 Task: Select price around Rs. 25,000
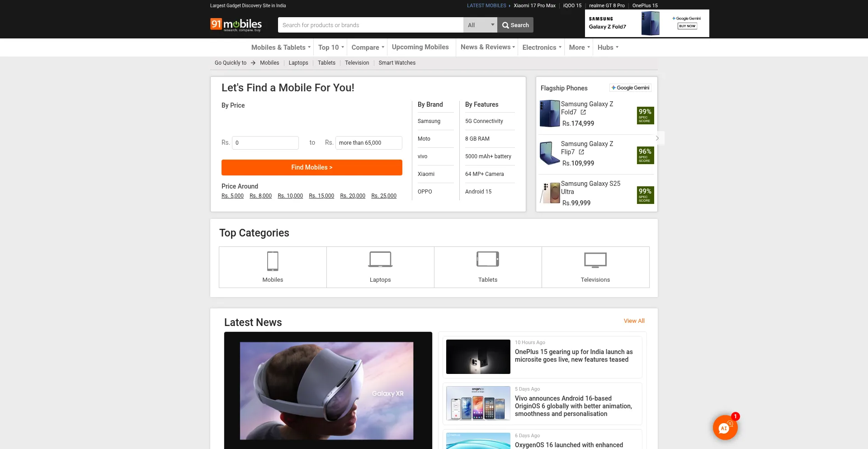click(384, 196)
